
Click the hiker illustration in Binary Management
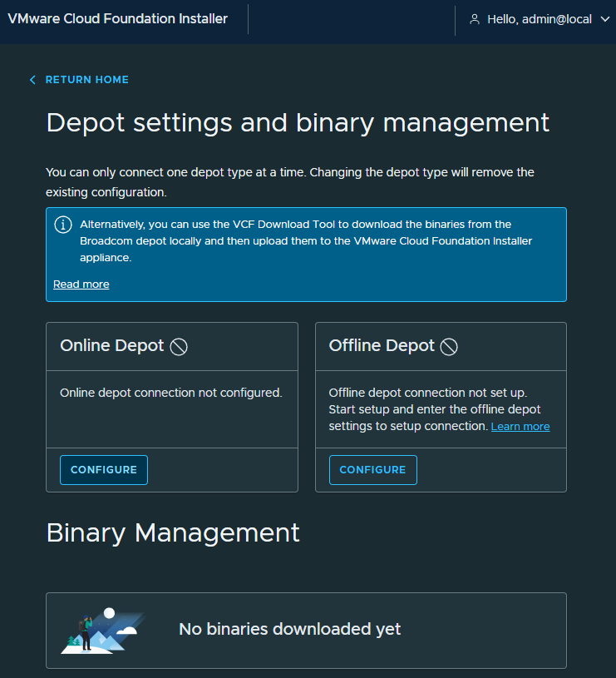point(103,631)
